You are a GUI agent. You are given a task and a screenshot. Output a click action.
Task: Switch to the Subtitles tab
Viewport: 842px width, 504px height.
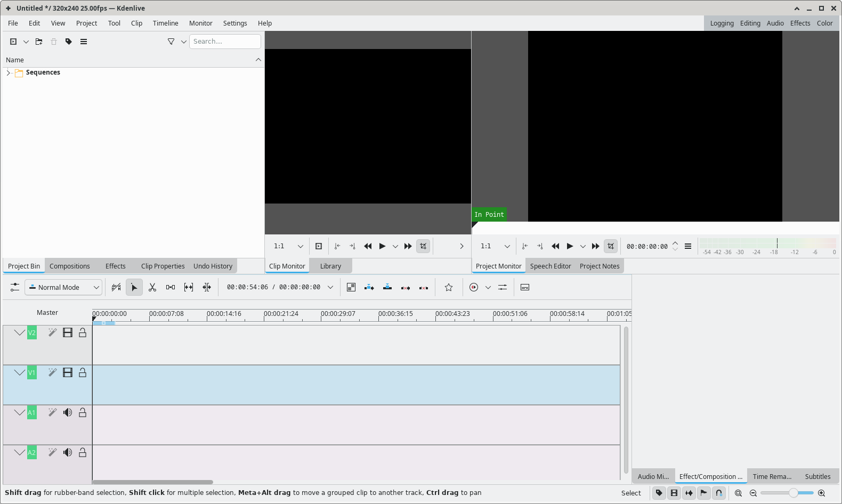point(817,477)
